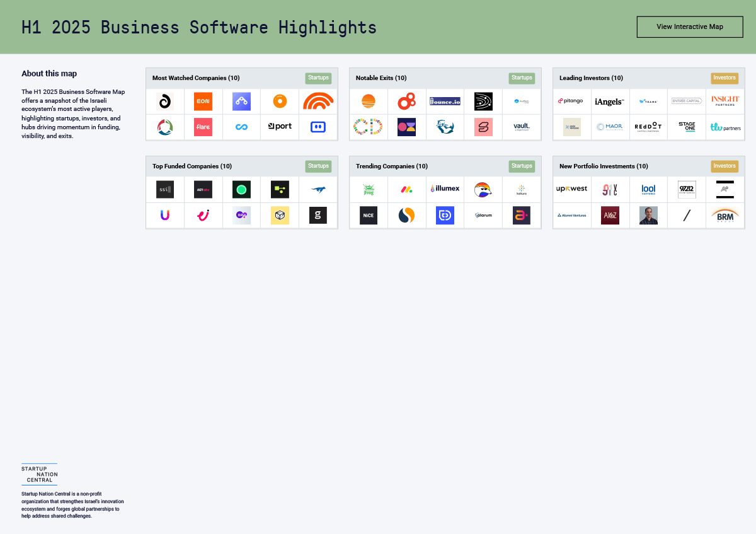
Task: Select the Insight Partners logo
Action: (x=725, y=101)
